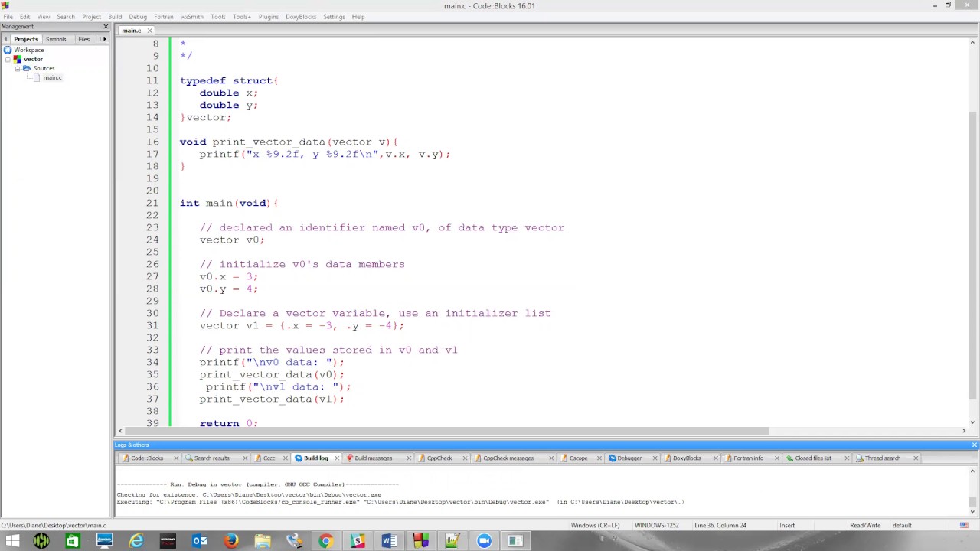Image resolution: width=980 pixels, height=551 pixels.
Task: Switch to the Build messages log tab
Action: point(373,458)
